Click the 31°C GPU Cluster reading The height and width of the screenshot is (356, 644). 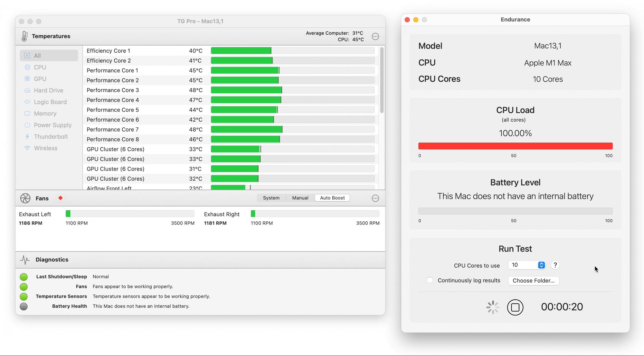point(195,169)
